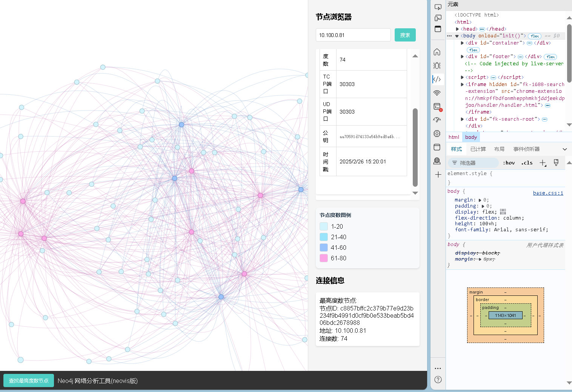The height and width of the screenshot is (392, 572).
Task: Click the node details scroll-down arrow
Action: point(415,193)
